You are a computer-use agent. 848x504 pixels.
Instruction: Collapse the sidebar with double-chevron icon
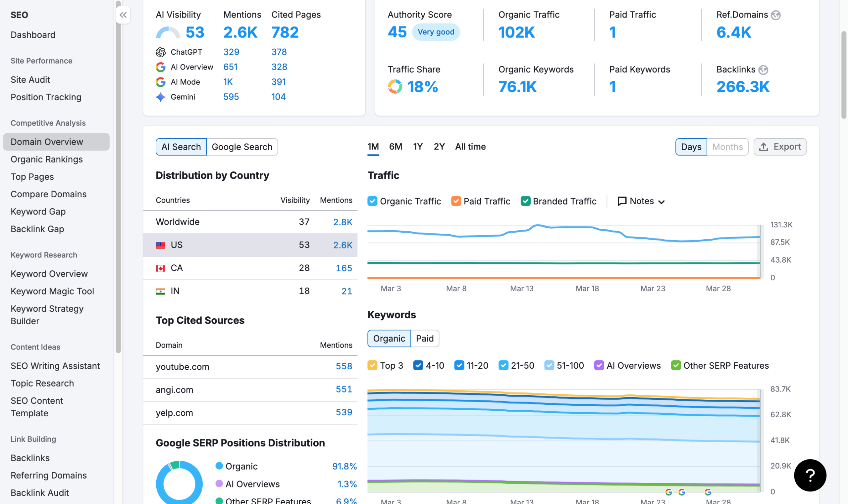click(x=123, y=15)
